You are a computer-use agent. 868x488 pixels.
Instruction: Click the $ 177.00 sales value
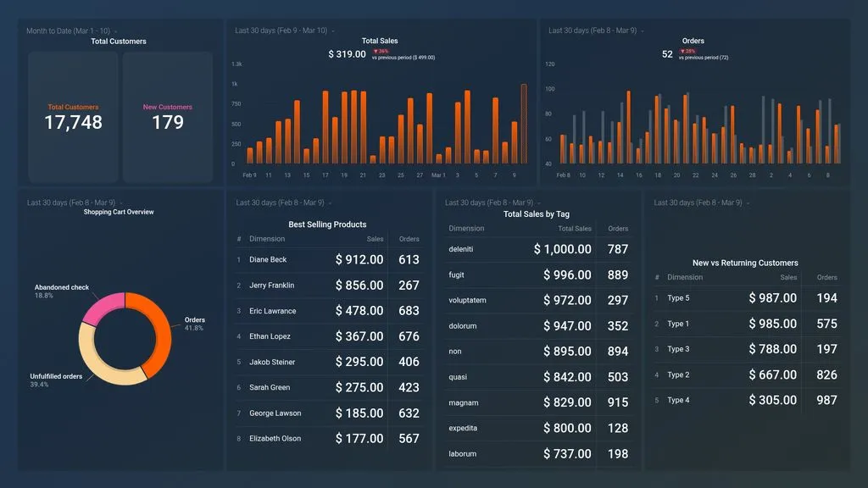point(359,439)
